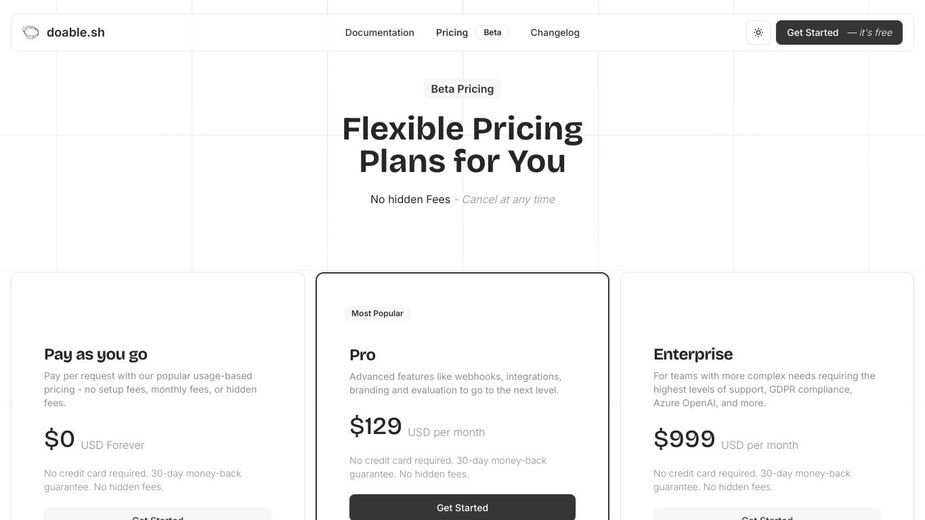
Task: Click Get Started under Pay as you go
Action: tap(158, 514)
